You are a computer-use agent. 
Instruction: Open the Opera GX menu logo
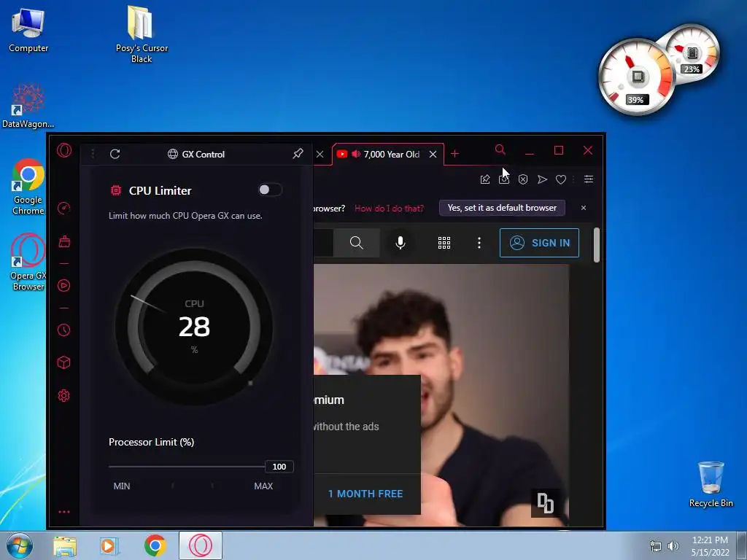(64, 150)
